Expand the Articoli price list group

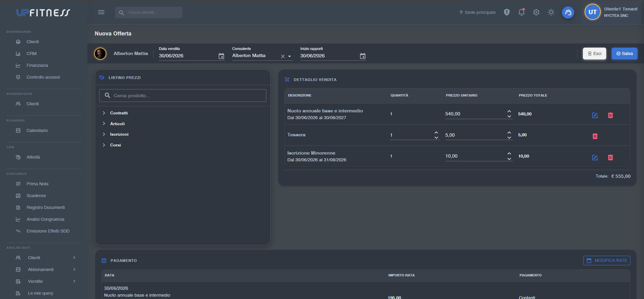104,124
